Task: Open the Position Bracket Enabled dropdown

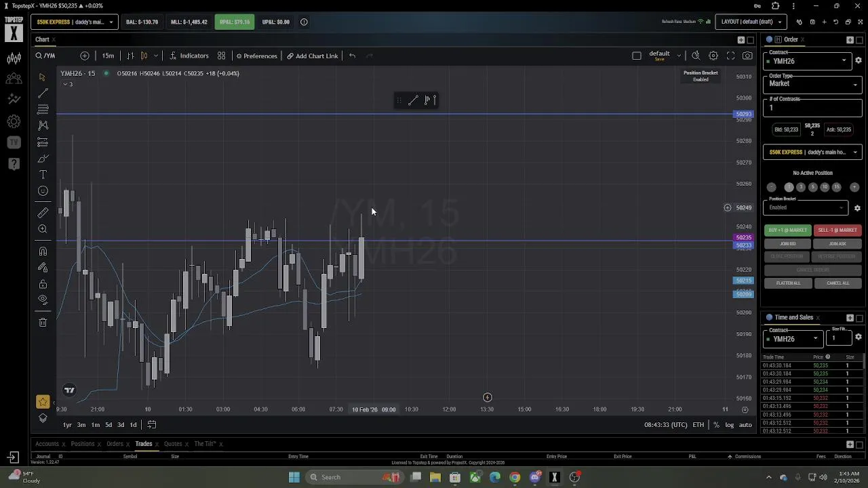Action: (x=806, y=207)
